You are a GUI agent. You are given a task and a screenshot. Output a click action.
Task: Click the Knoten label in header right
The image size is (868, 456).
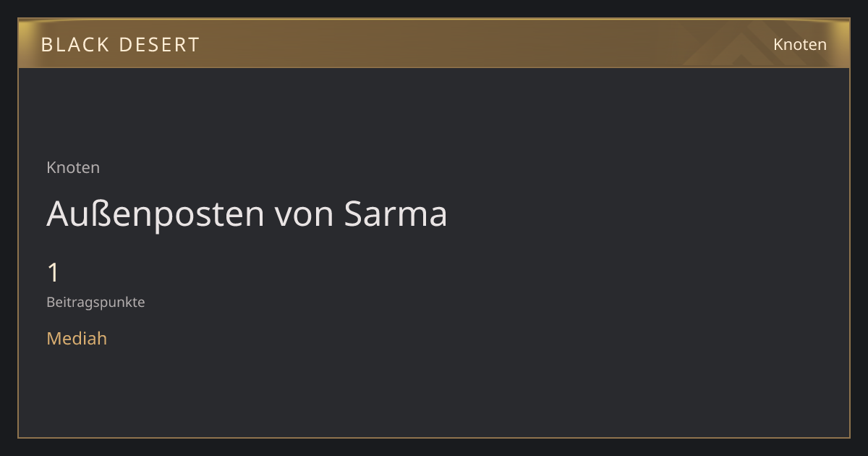tap(800, 44)
